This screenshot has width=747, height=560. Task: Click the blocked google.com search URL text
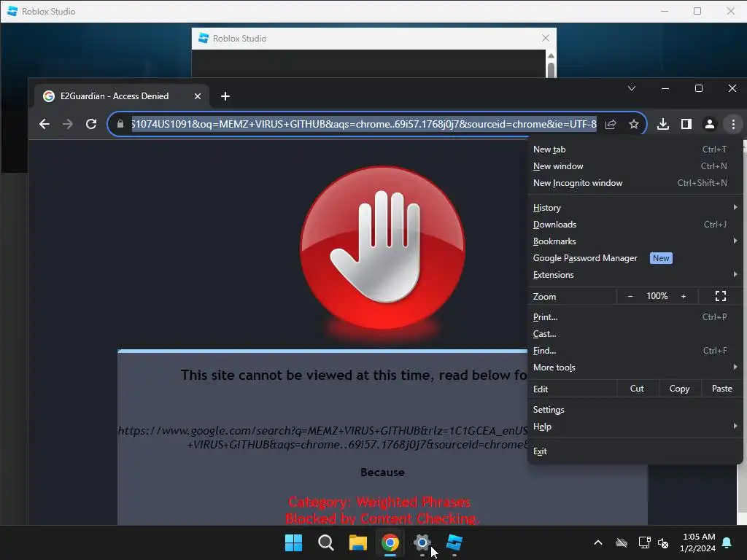click(323, 437)
